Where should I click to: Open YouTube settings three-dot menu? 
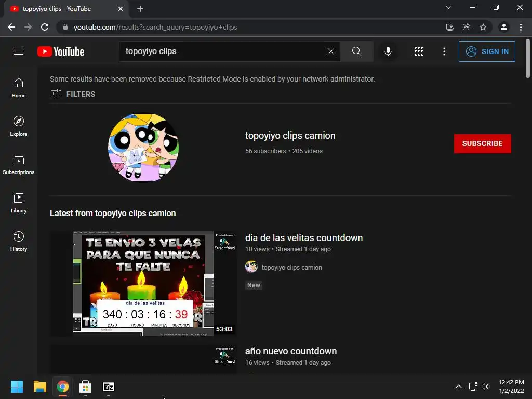(x=444, y=51)
